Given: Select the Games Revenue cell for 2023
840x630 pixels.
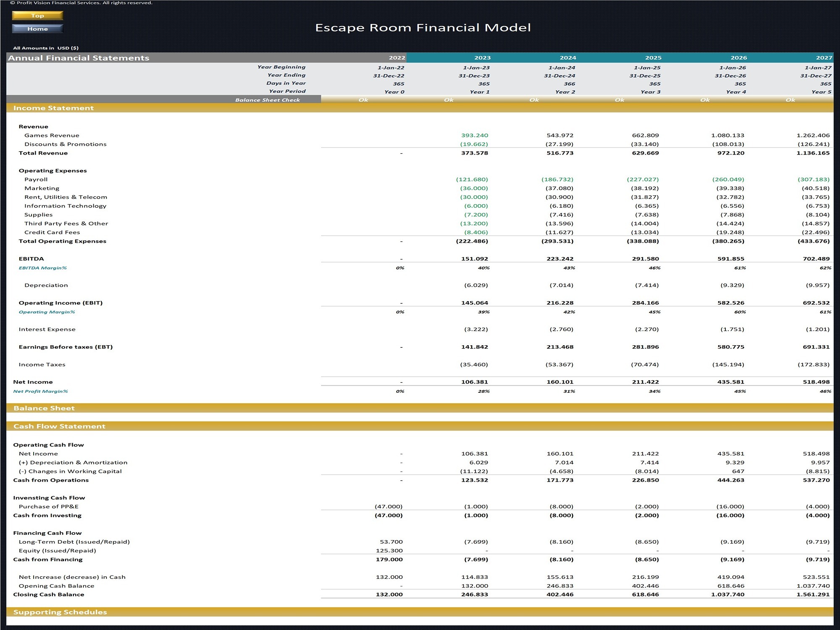Looking at the screenshot, I should [x=475, y=135].
